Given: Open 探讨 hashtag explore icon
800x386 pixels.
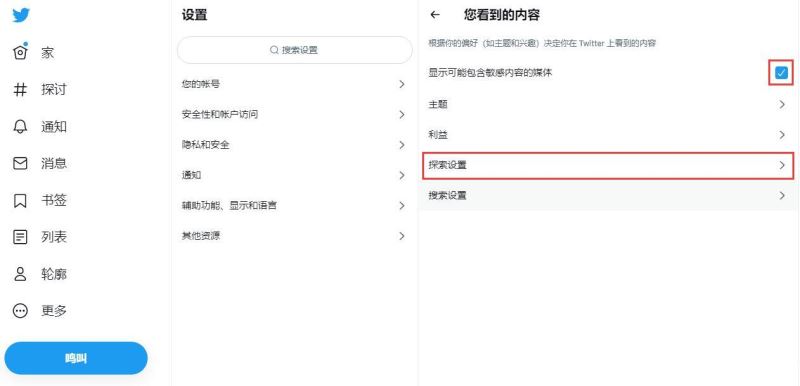Looking at the screenshot, I should tap(20, 90).
